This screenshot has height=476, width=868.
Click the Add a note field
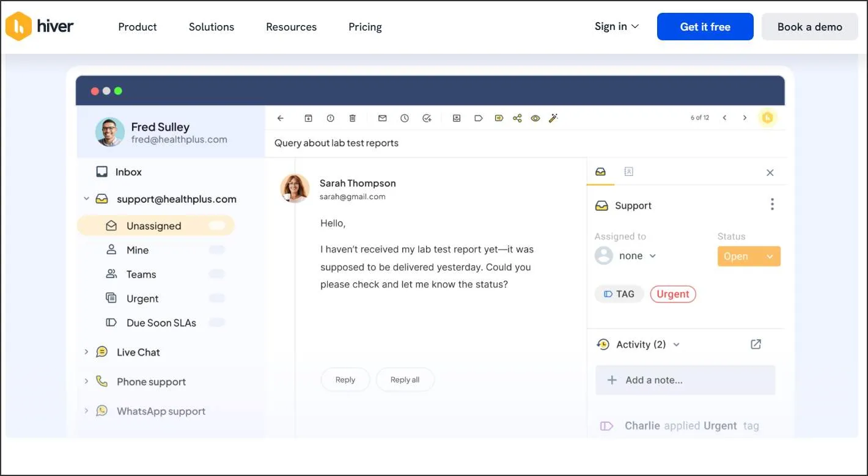point(685,380)
